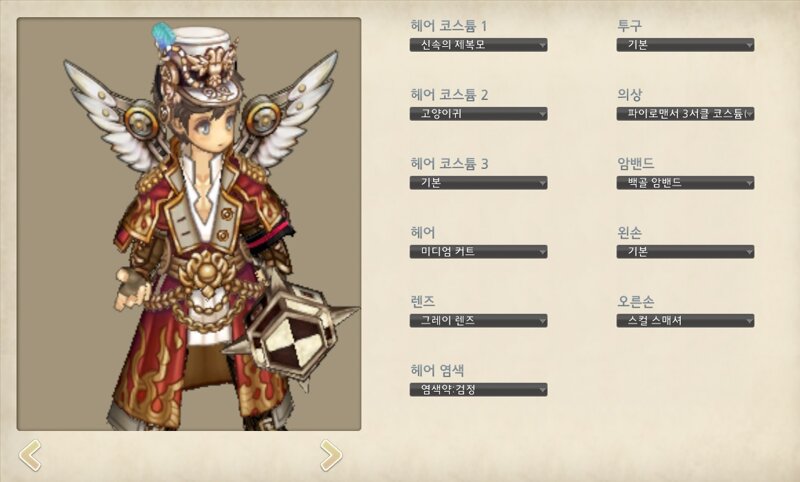The height and width of the screenshot is (482, 800).
Task: Expand the 오른손 스컬 스매셔 dropdown
Action: coord(685,320)
